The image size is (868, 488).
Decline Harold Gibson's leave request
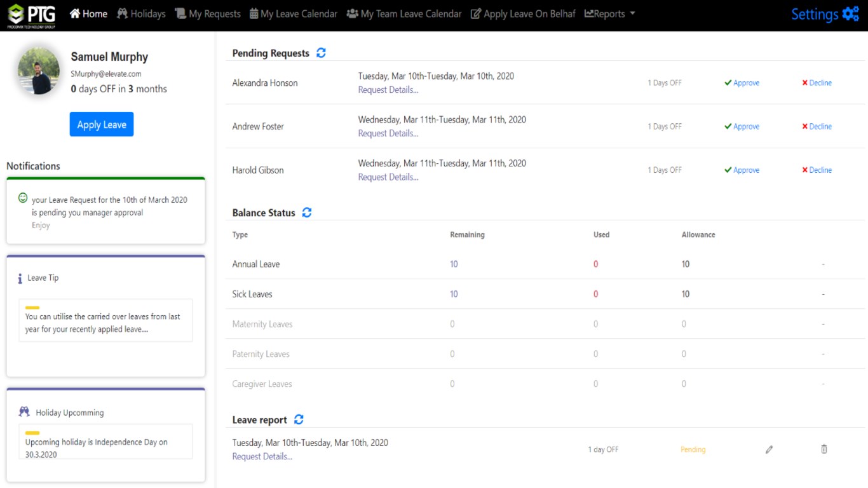point(817,170)
